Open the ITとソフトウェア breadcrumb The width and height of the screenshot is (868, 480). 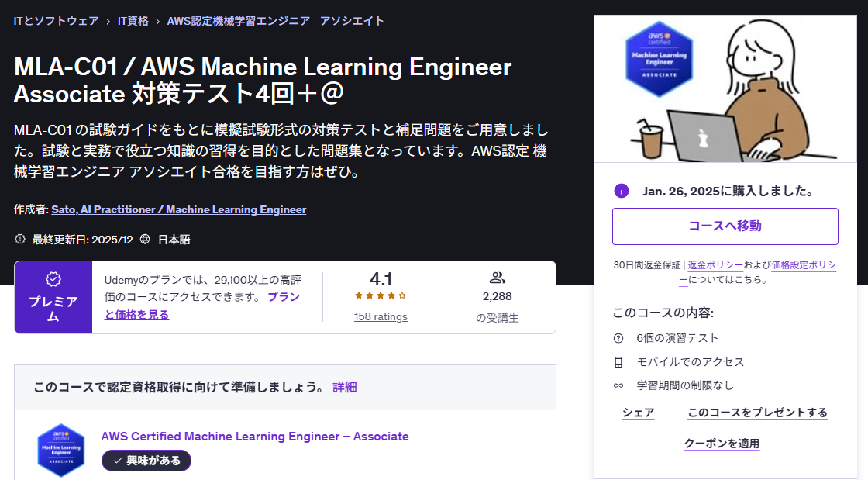point(57,21)
